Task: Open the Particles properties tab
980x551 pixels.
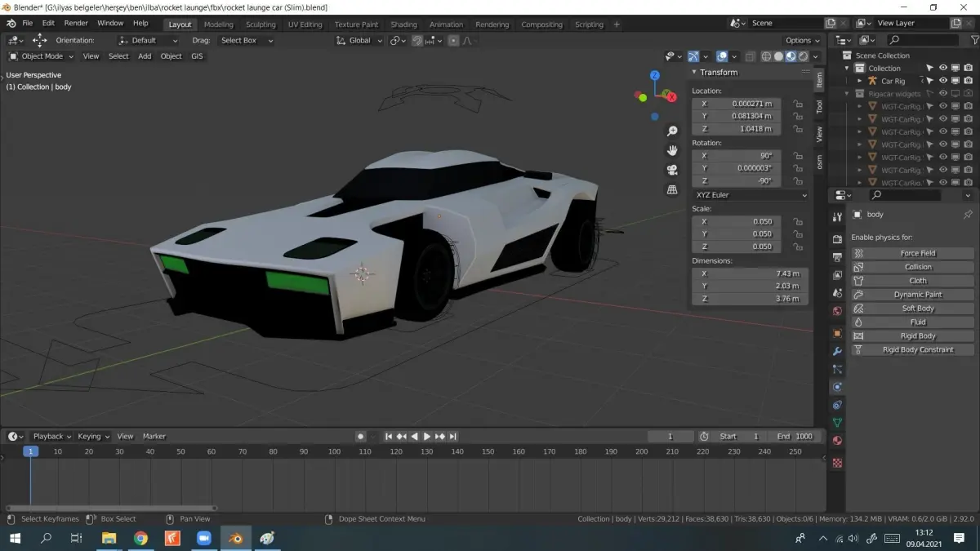Action: [837, 369]
